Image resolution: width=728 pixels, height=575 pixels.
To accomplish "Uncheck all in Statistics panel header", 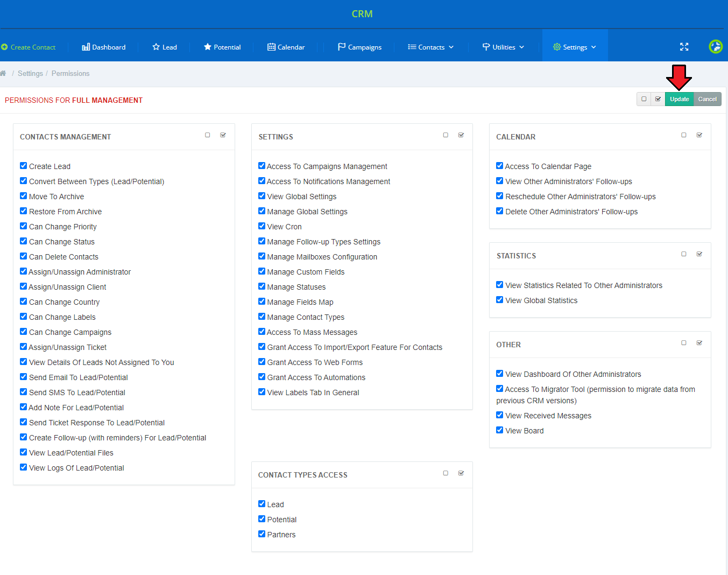I will 684,254.
